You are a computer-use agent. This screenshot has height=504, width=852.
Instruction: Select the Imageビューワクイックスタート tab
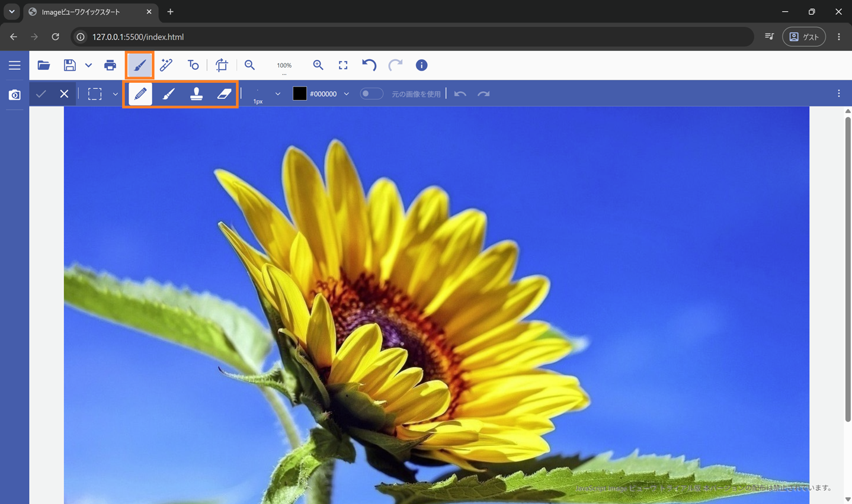(x=90, y=12)
